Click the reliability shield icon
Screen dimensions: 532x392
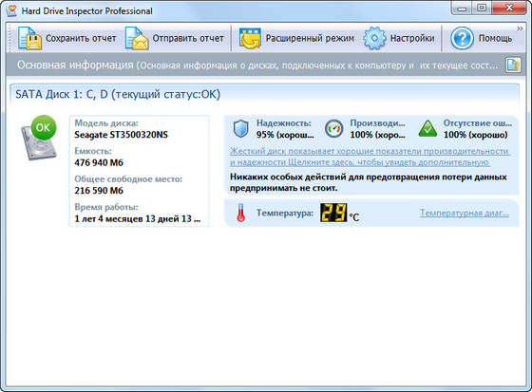pos(241,129)
